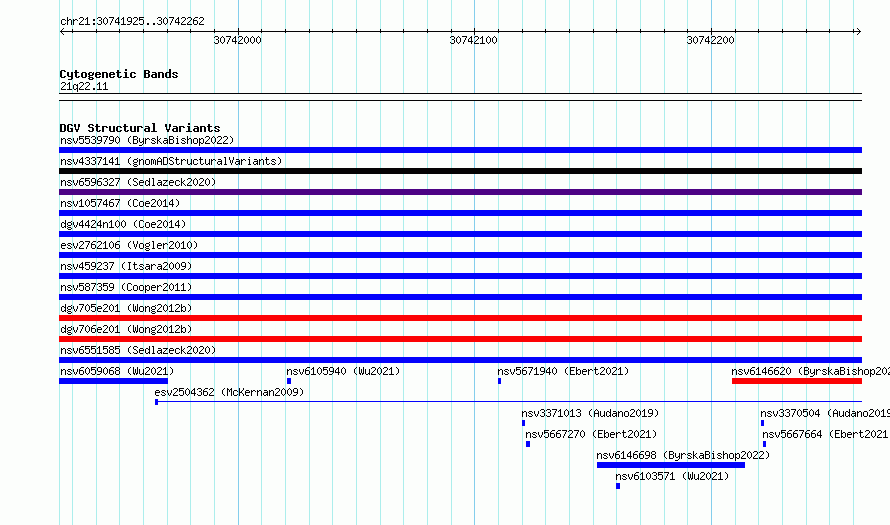890x525 pixels.
Task: Click the red bar under nsv6146620
Action: [797, 381]
